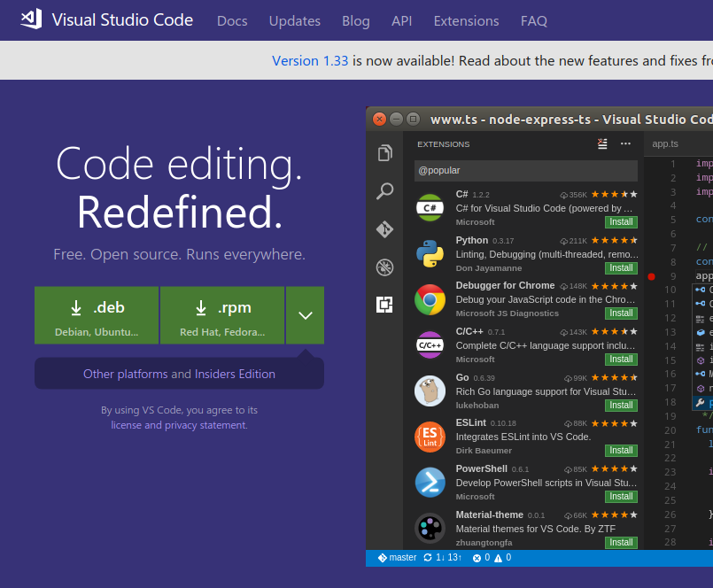Viewport: 713px width, 588px height.
Task: Open the license link
Action: [126, 425]
